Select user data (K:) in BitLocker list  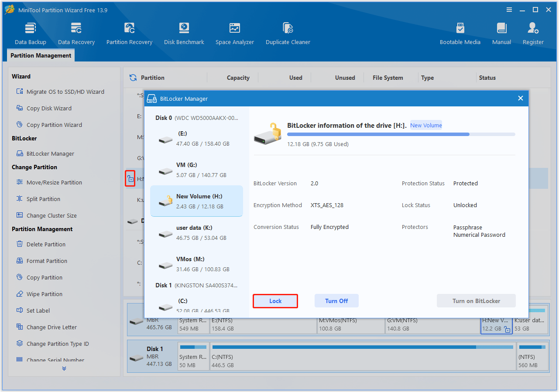pos(196,232)
